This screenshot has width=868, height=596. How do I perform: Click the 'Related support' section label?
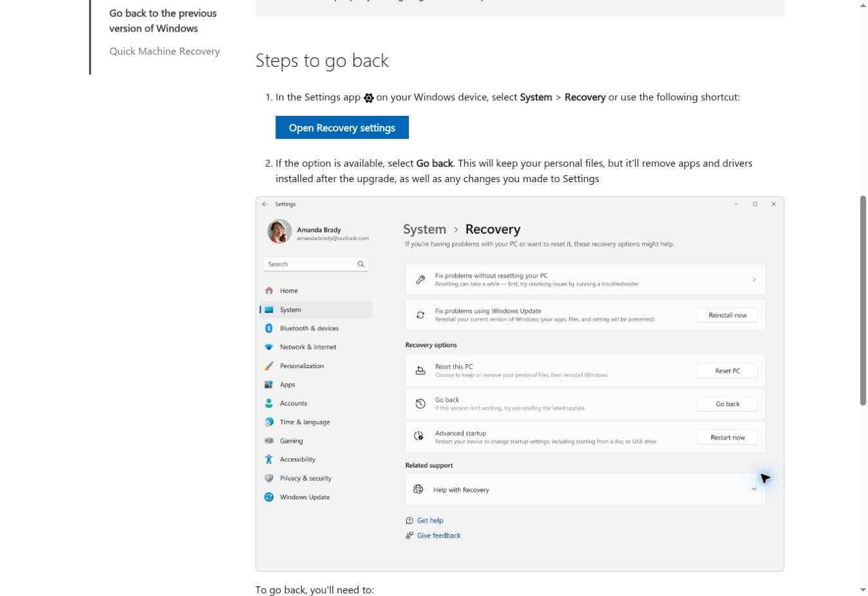coord(429,465)
